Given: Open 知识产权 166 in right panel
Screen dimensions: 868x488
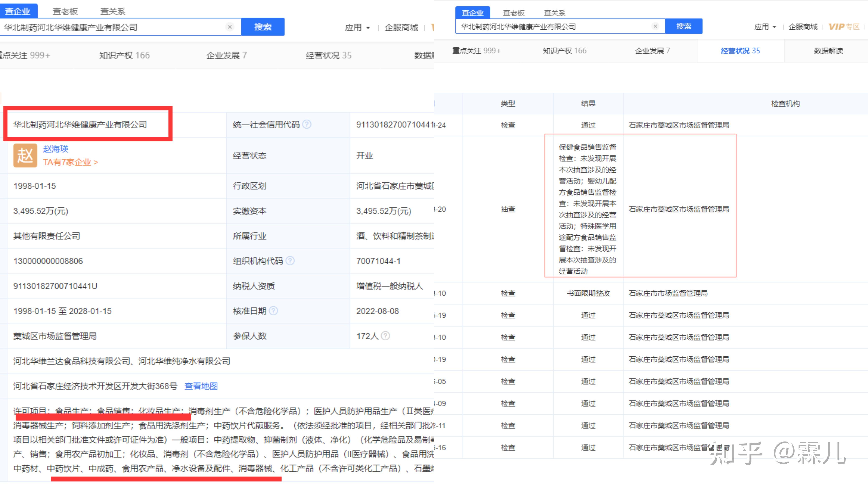Looking at the screenshot, I should [x=565, y=50].
